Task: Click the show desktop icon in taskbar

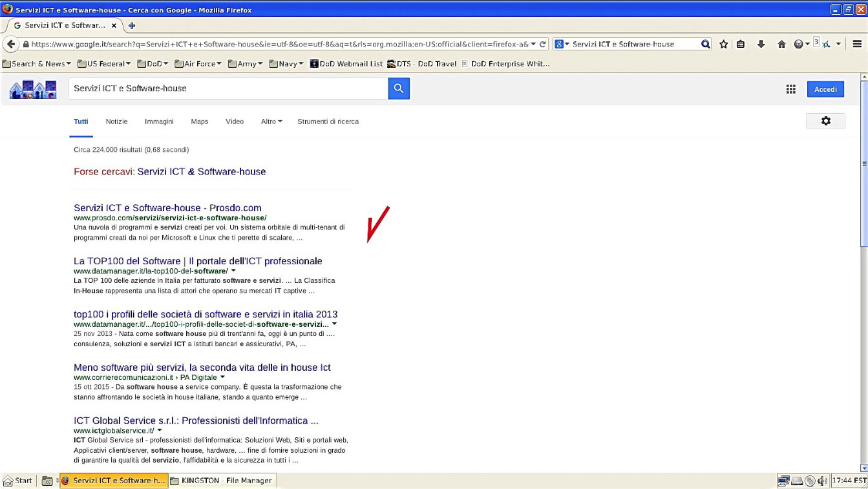Action: 47,481
